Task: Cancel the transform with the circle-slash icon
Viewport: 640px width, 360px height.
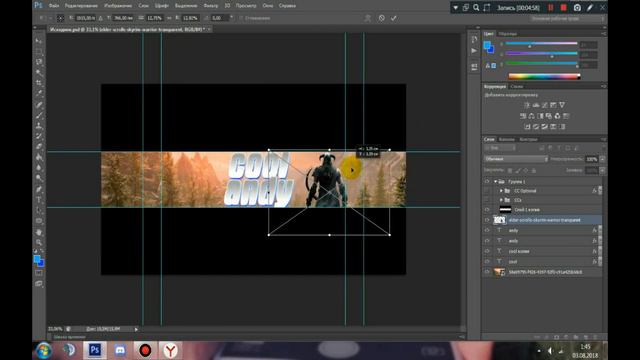Action: click(x=381, y=18)
